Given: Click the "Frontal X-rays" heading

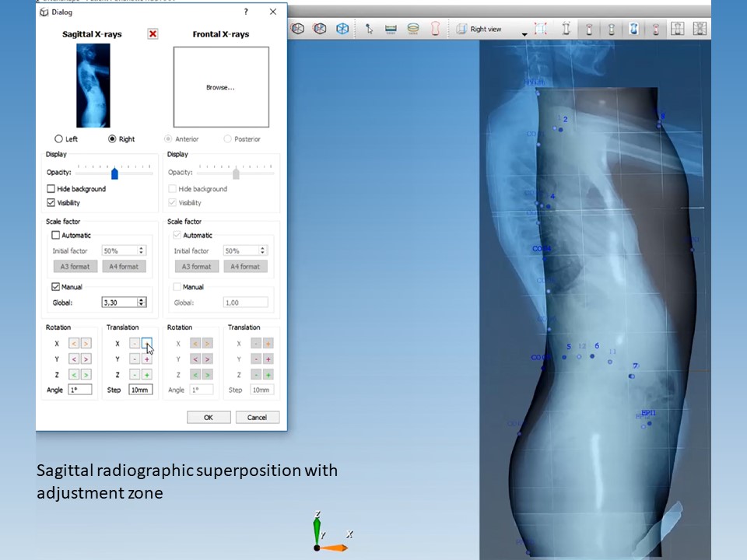Looking at the screenshot, I should click(220, 34).
